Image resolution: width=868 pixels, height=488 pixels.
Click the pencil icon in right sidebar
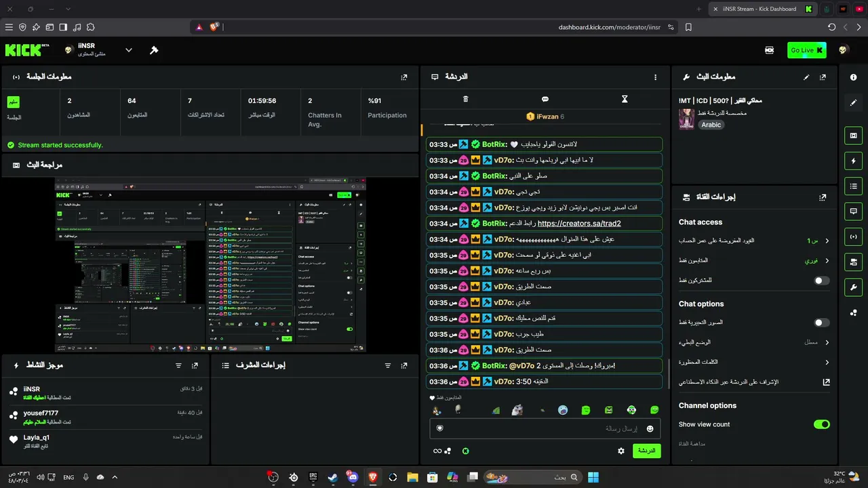tap(853, 103)
